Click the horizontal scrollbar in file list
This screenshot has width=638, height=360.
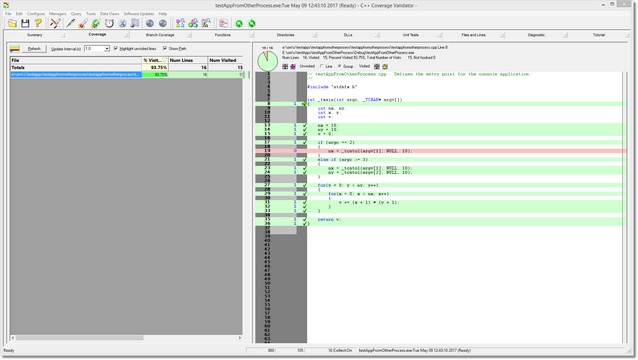pyautogui.click(x=79, y=338)
